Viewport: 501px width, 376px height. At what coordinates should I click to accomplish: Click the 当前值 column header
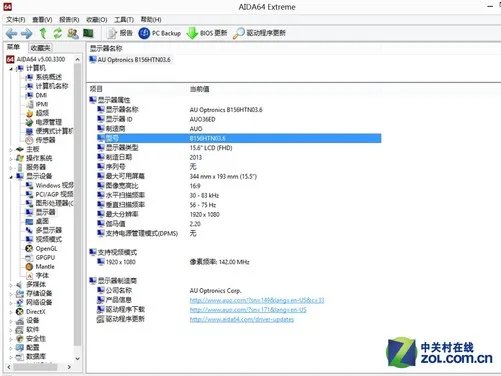tap(199, 89)
